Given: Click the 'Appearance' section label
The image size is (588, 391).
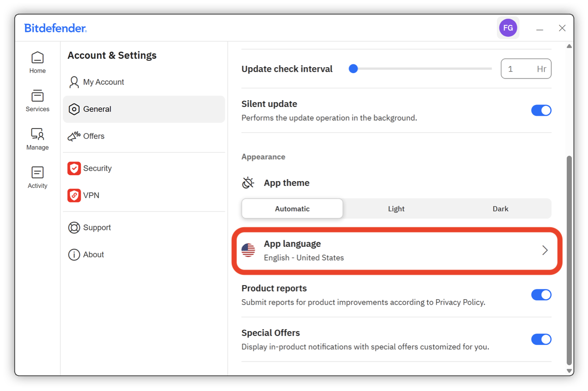Looking at the screenshot, I should tap(263, 157).
